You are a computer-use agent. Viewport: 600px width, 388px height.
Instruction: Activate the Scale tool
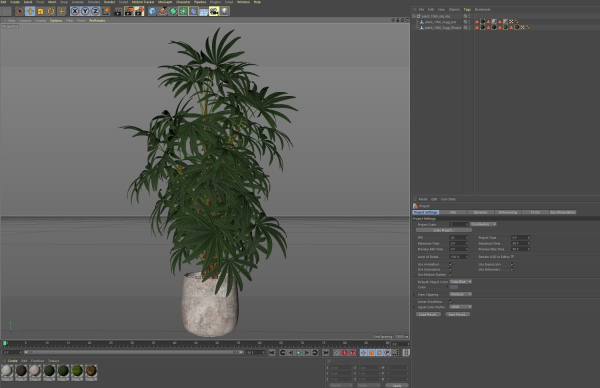click(x=41, y=11)
